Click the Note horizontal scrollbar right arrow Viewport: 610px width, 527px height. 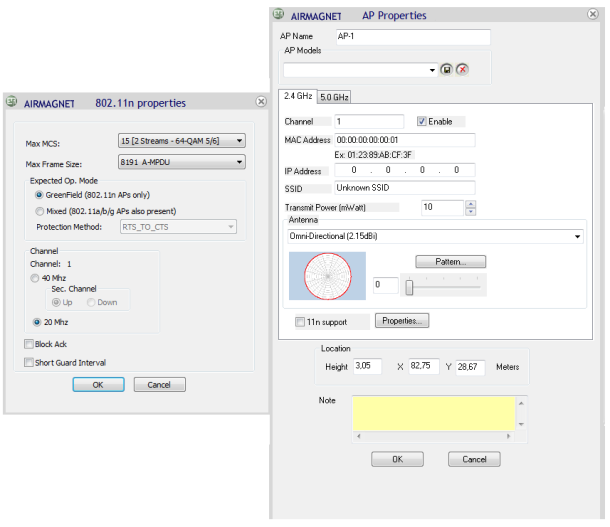tap(508, 436)
